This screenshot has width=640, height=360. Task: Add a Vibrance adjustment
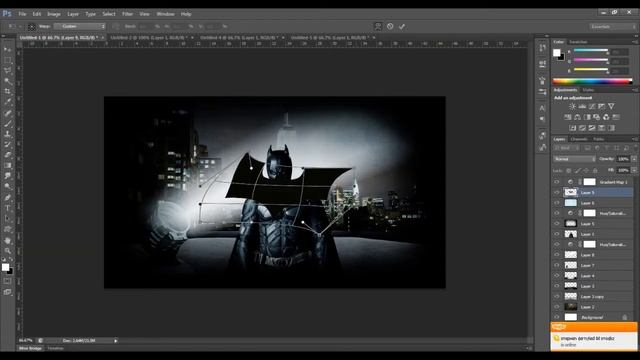coord(611,107)
